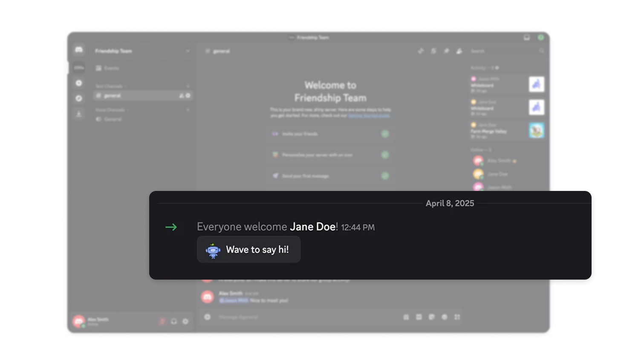Image resolution: width=618 pixels, height=364 pixels.
Task: Open the Apps launcher icon in message bar
Action: click(x=457, y=317)
